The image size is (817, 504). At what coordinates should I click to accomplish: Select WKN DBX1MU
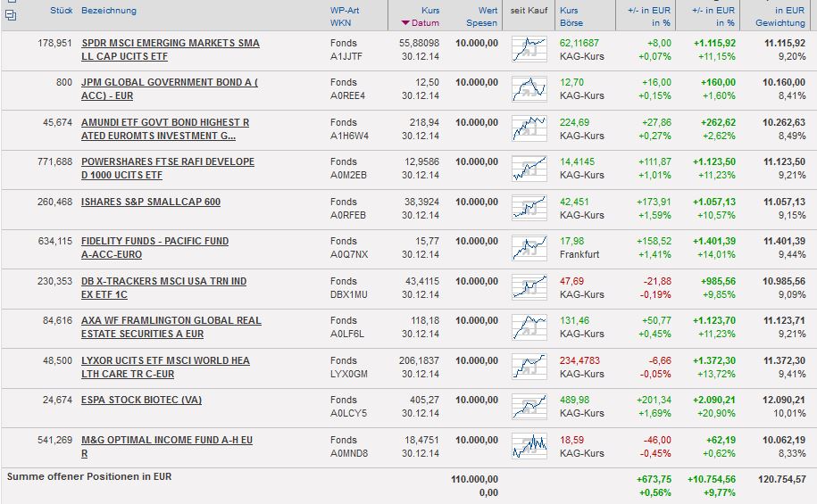point(348,294)
